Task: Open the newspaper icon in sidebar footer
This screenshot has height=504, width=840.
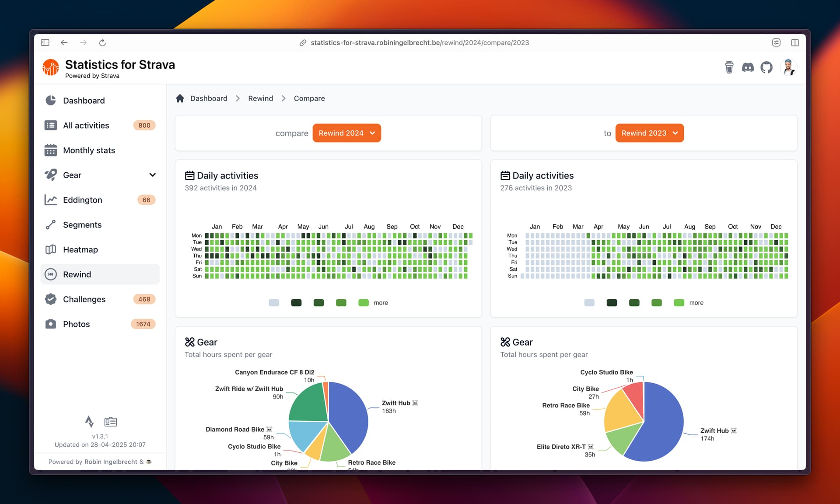Action: tap(111, 421)
